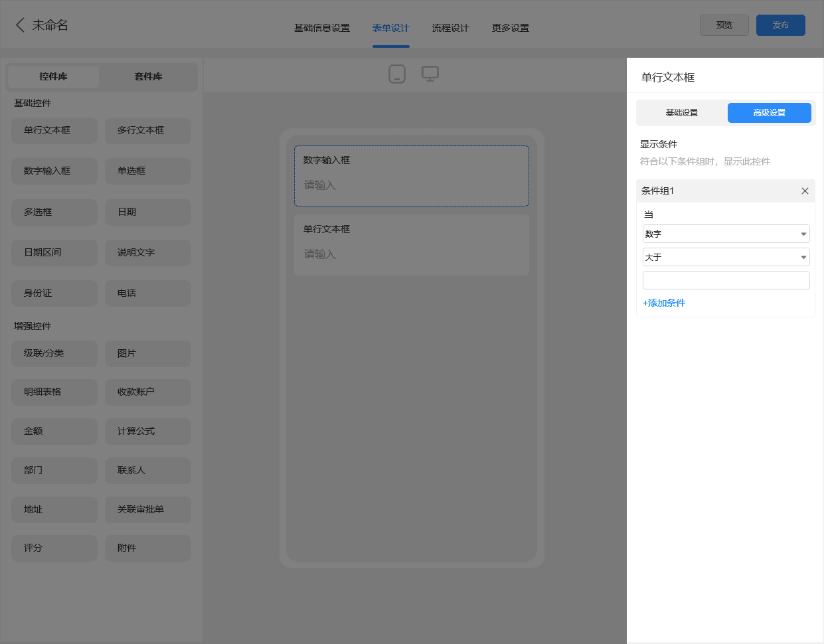Select the 表单设计 tab
Screen dimensions: 824x644
[x=391, y=28]
